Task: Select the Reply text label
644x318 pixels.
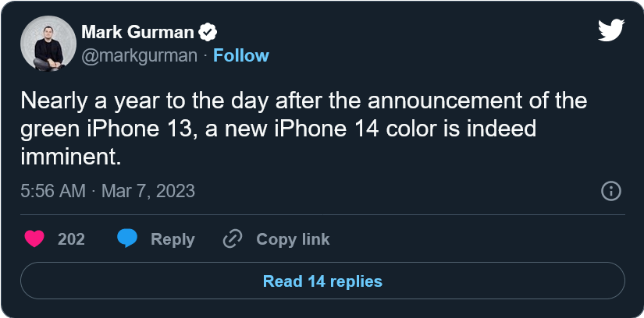Action: click(173, 239)
